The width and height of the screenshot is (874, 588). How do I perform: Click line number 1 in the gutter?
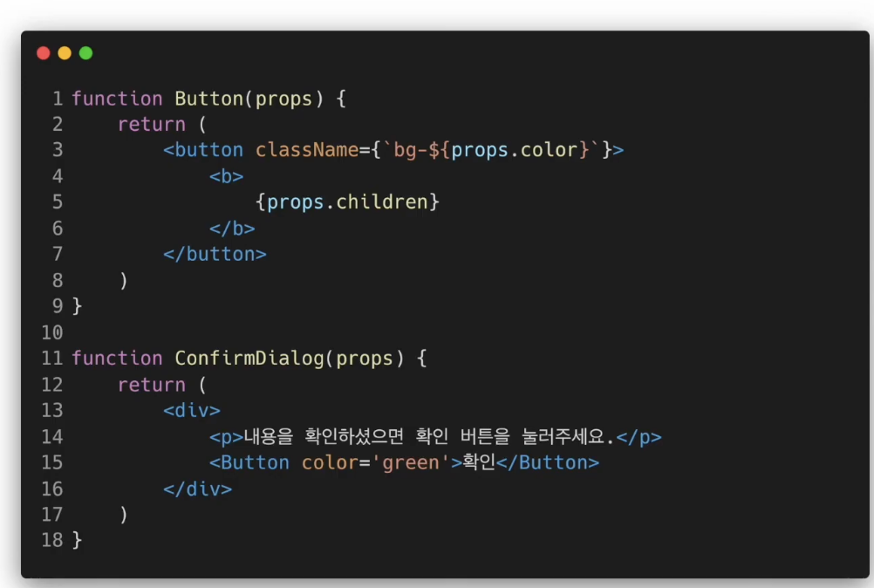(57, 99)
